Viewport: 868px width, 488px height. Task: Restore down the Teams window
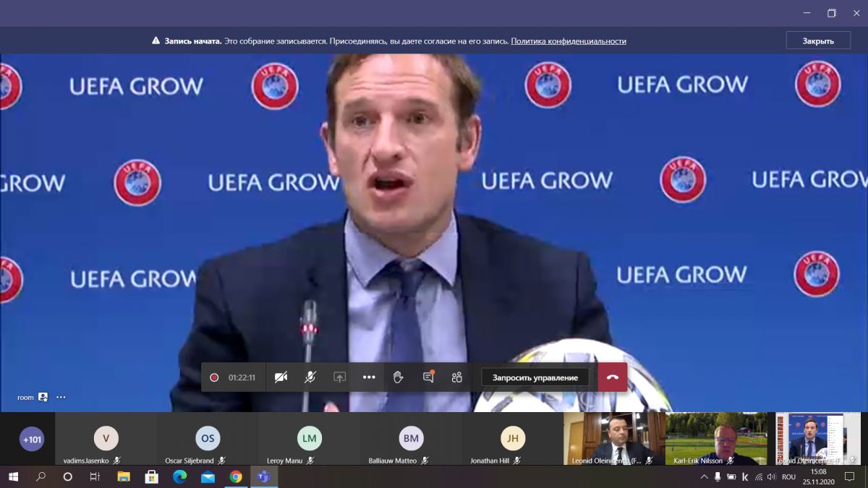point(832,13)
